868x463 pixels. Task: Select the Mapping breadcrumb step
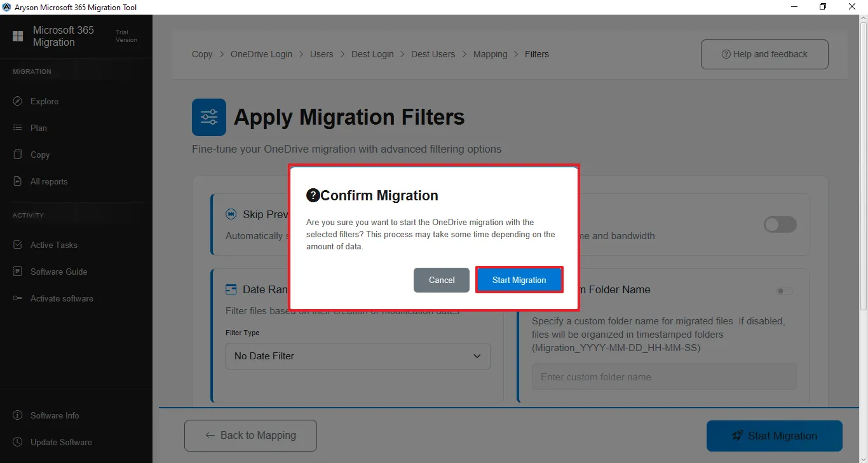point(490,54)
